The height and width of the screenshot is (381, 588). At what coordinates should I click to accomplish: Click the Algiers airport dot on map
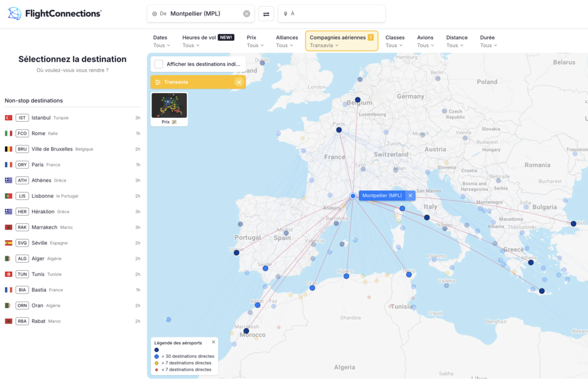pyautogui.click(x=346, y=276)
